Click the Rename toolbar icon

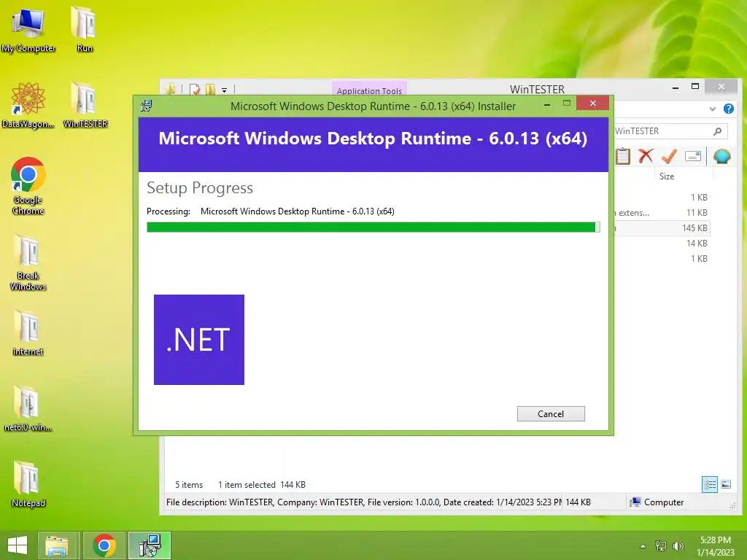(x=693, y=156)
